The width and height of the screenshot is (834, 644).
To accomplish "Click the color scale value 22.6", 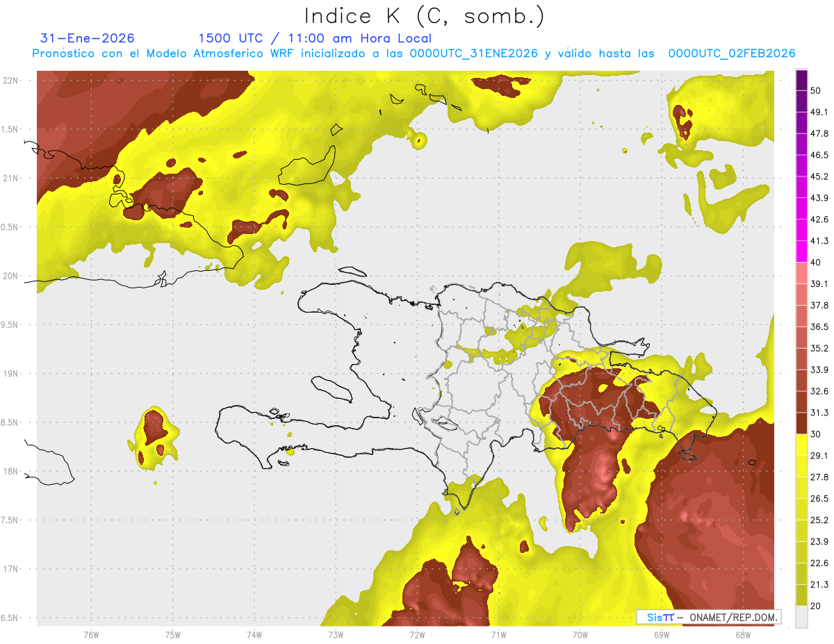I will click(819, 563).
